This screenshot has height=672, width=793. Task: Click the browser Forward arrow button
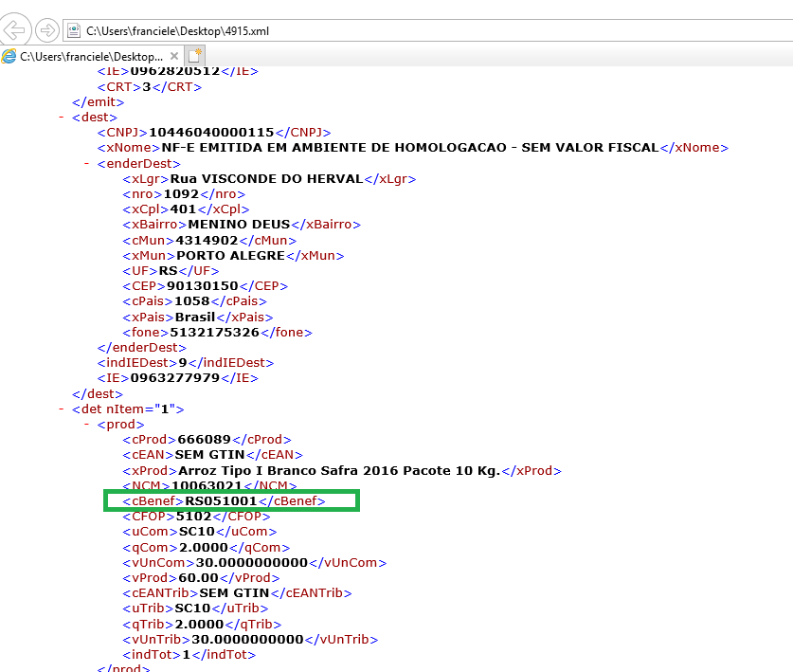[47, 30]
